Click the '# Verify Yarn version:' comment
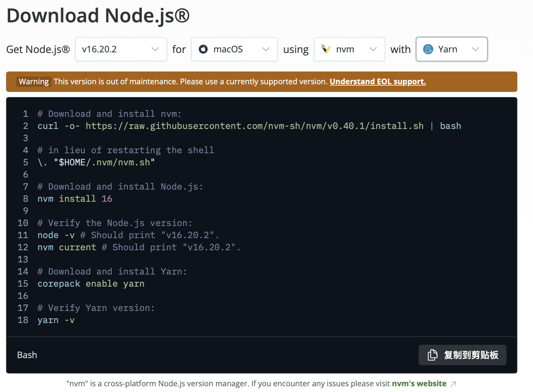The width and height of the screenshot is (533, 392). pos(96,308)
